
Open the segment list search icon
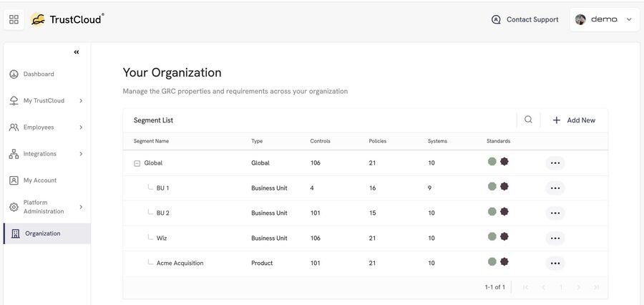pos(528,120)
